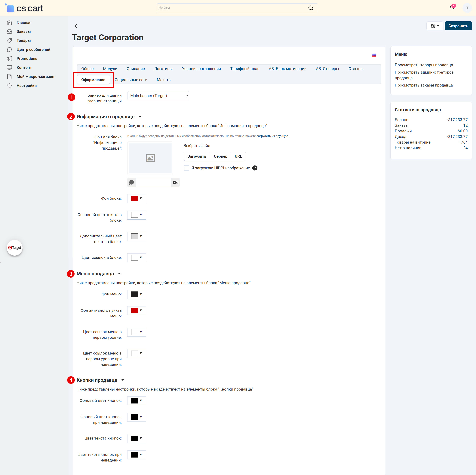Screen dimensions: 476x475
Task: Open header banner select dropdown
Action: pos(158,96)
